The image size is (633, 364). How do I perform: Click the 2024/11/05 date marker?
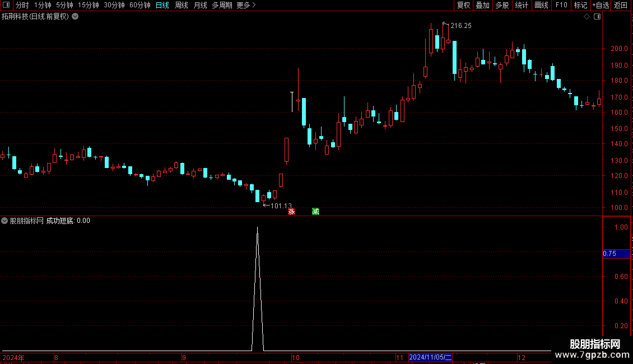coord(430,357)
